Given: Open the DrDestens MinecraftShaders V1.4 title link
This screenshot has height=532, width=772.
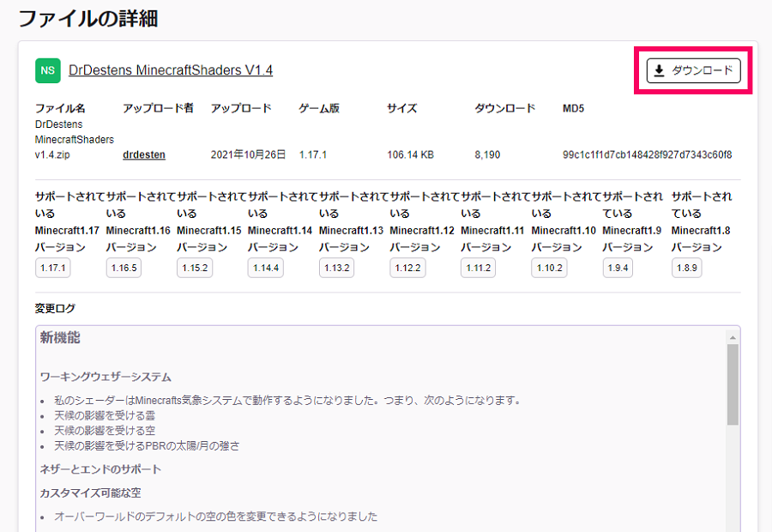Looking at the screenshot, I should pyautogui.click(x=171, y=70).
